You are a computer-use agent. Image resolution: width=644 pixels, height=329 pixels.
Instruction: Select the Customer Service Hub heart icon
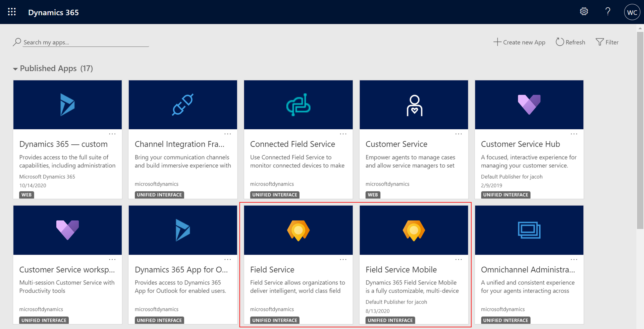coord(529,105)
